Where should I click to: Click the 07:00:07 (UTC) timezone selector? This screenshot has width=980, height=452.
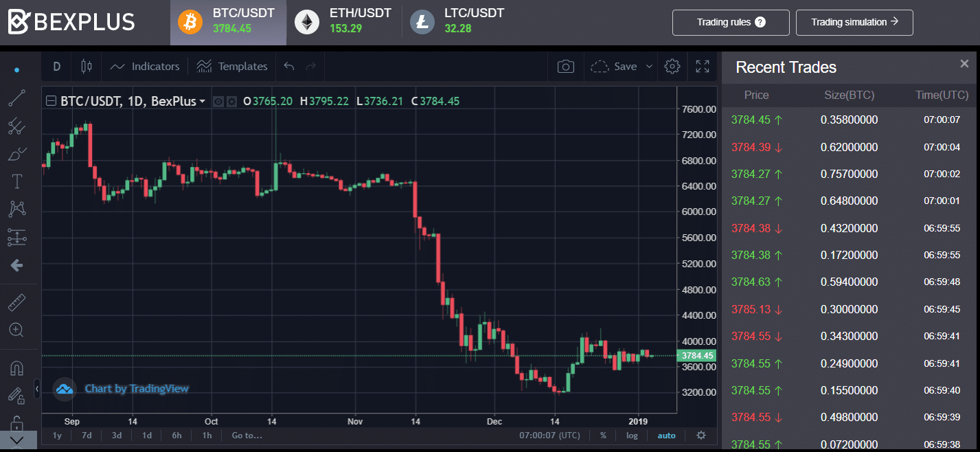549,436
